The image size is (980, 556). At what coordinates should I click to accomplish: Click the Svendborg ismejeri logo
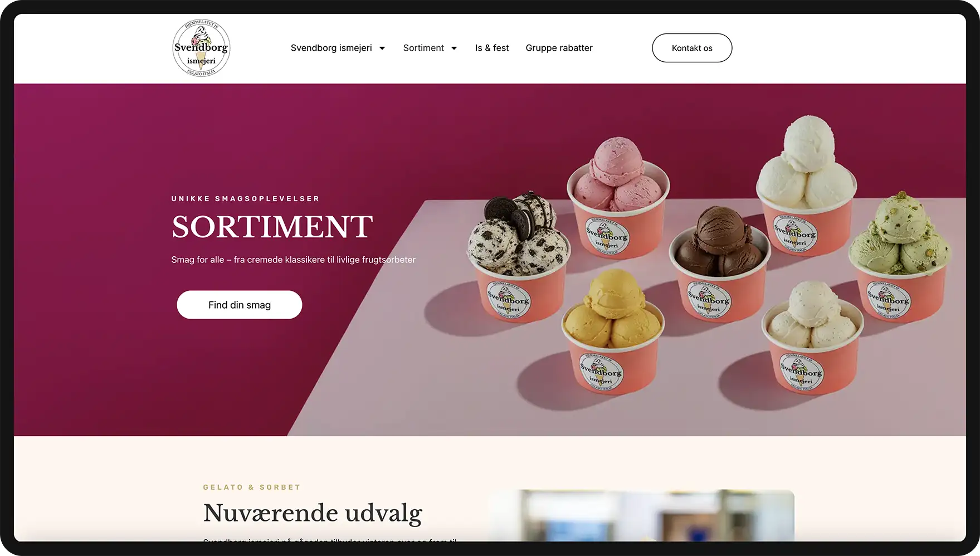pyautogui.click(x=201, y=48)
